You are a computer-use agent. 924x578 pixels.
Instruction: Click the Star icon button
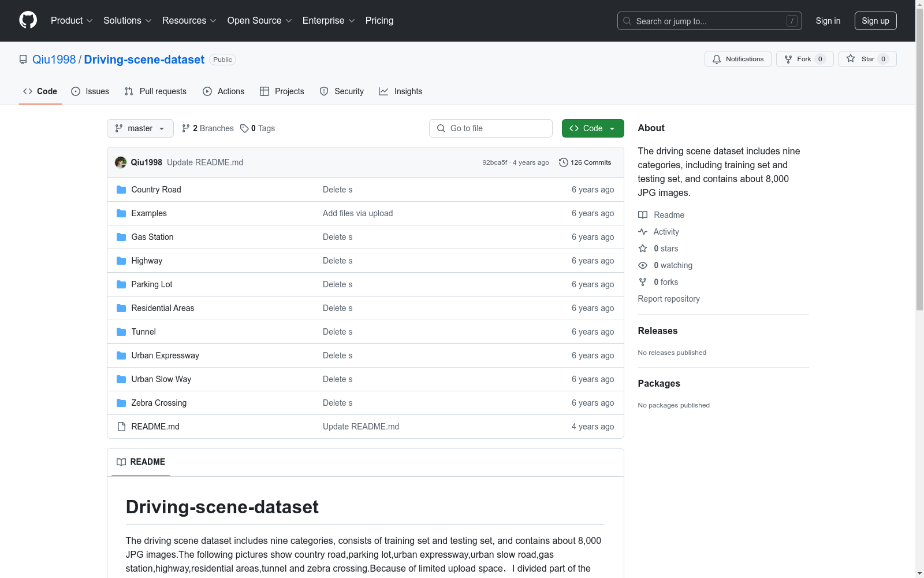(851, 59)
